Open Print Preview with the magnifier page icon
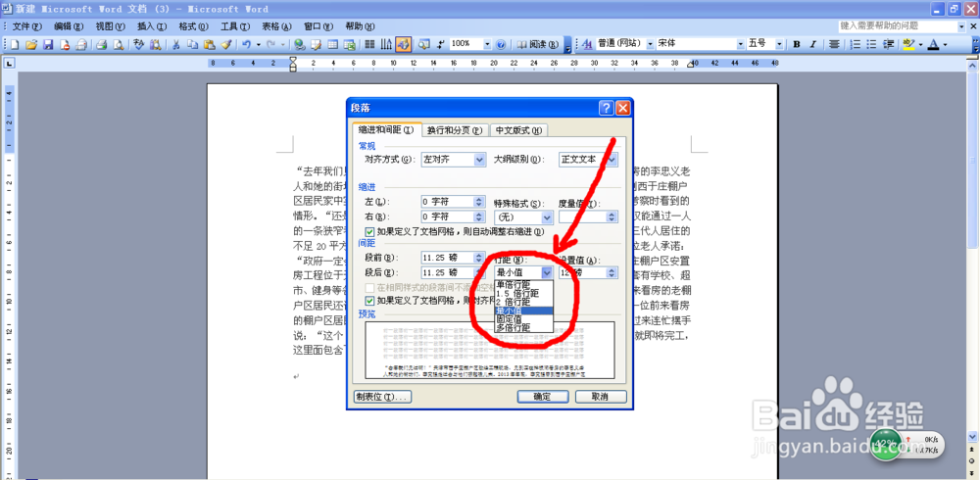 coord(118,44)
